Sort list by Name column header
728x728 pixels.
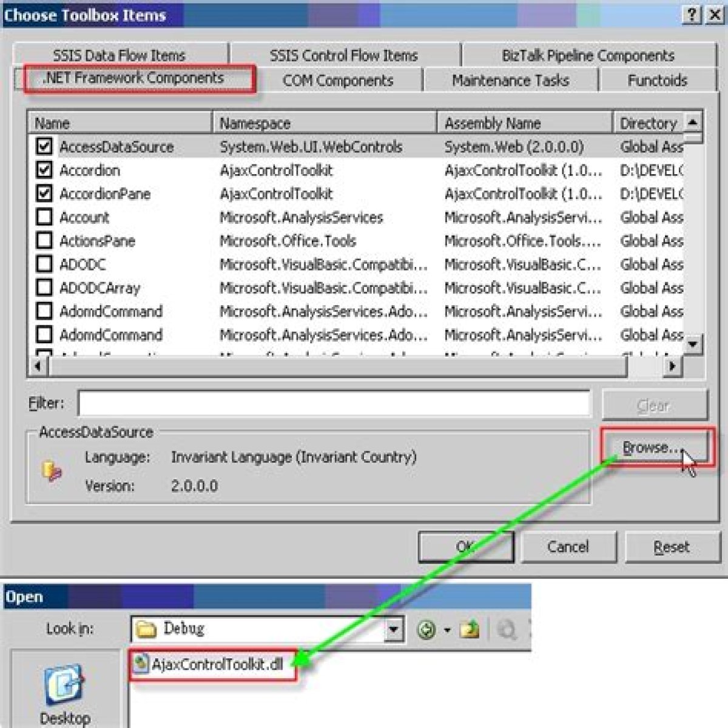tap(120, 123)
